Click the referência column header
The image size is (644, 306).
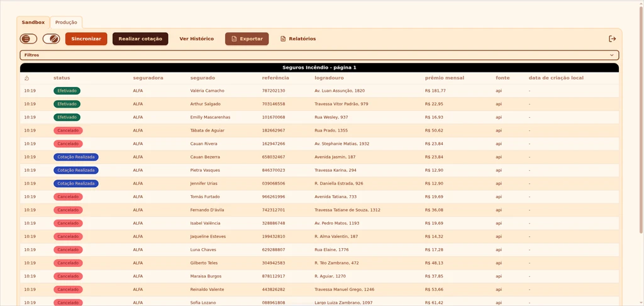coord(275,77)
